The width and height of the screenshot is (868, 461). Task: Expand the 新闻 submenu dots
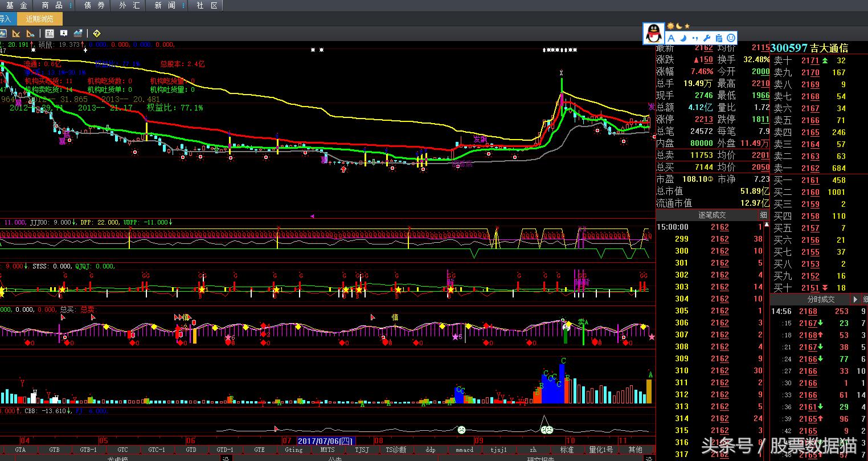[183, 5]
